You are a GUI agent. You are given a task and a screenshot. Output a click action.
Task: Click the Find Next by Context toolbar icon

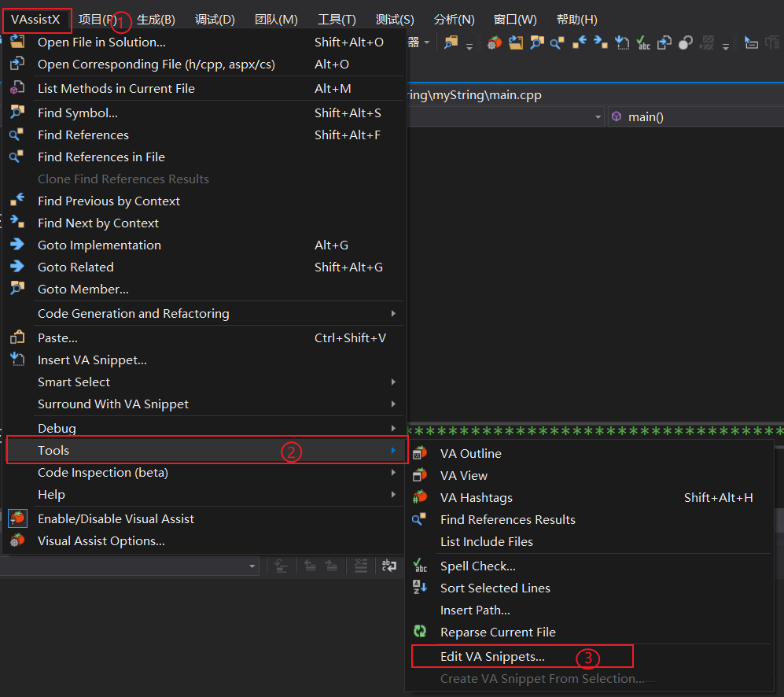coord(600,42)
